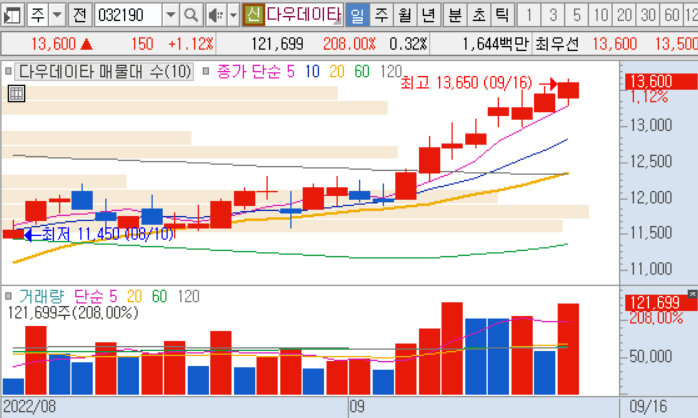Click the yellow 20 volume average label
This screenshot has width=698, height=418.
coord(134,296)
